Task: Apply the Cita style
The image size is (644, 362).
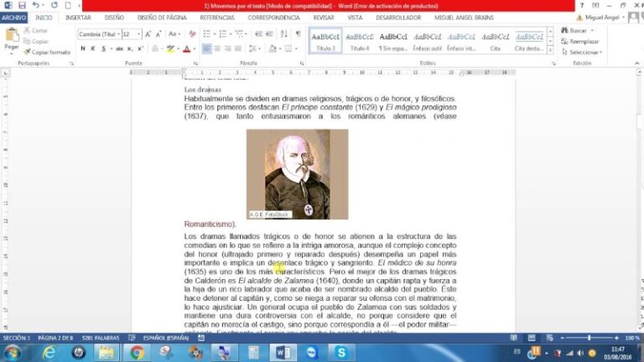Action: tap(496, 40)
